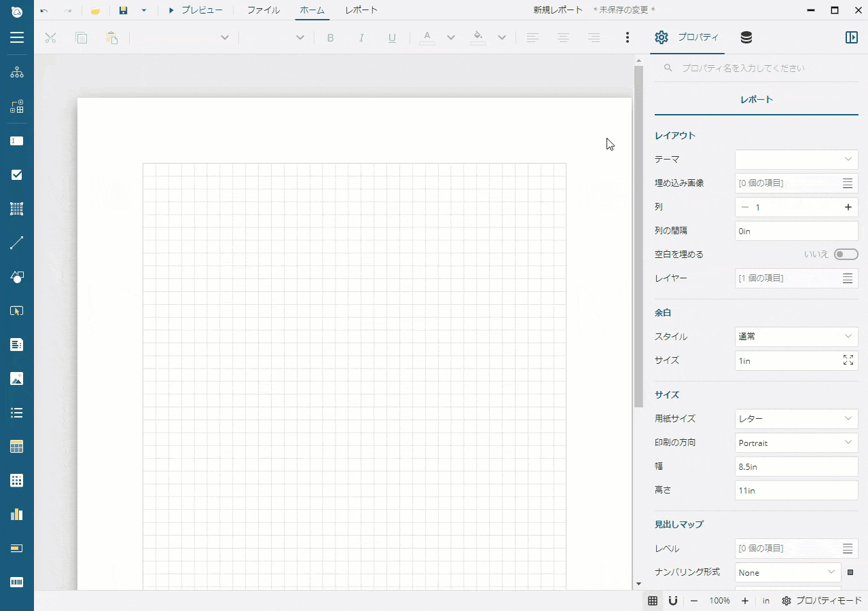Select the Checkbox control in sidebar
The height and width of the screenshot is (611, 868).
point(17,175)
